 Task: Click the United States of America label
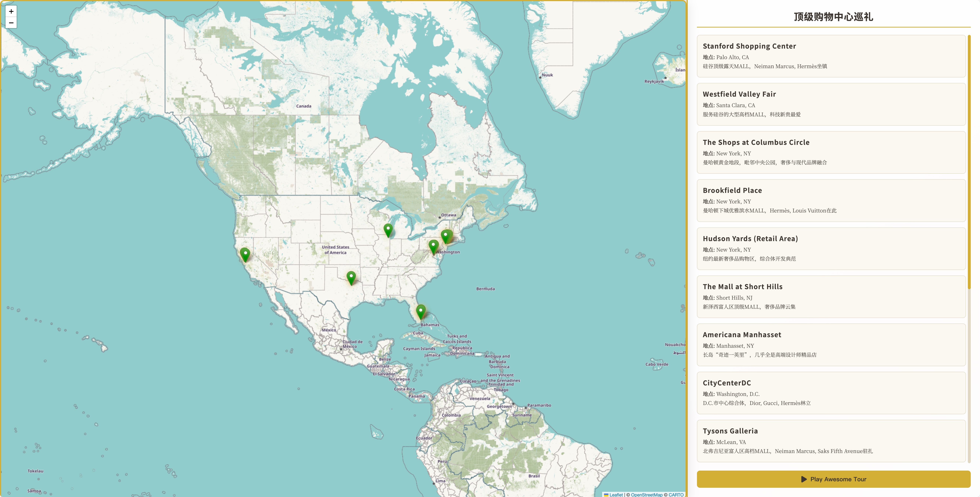point(336,250)
